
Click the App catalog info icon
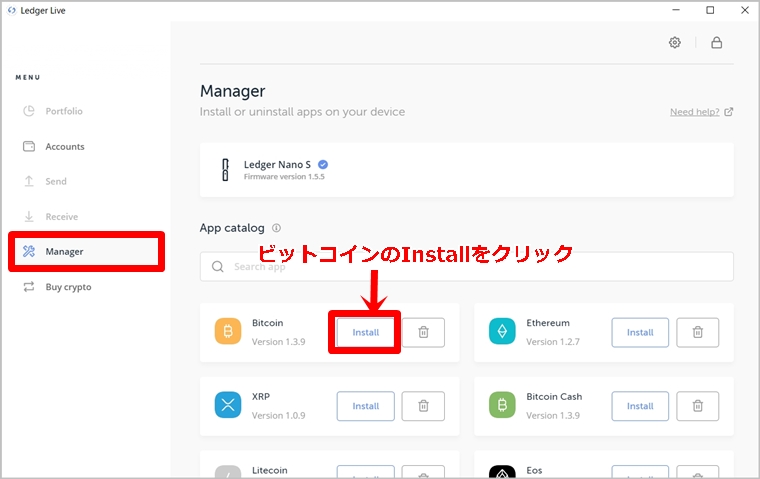tap(276, 228)
